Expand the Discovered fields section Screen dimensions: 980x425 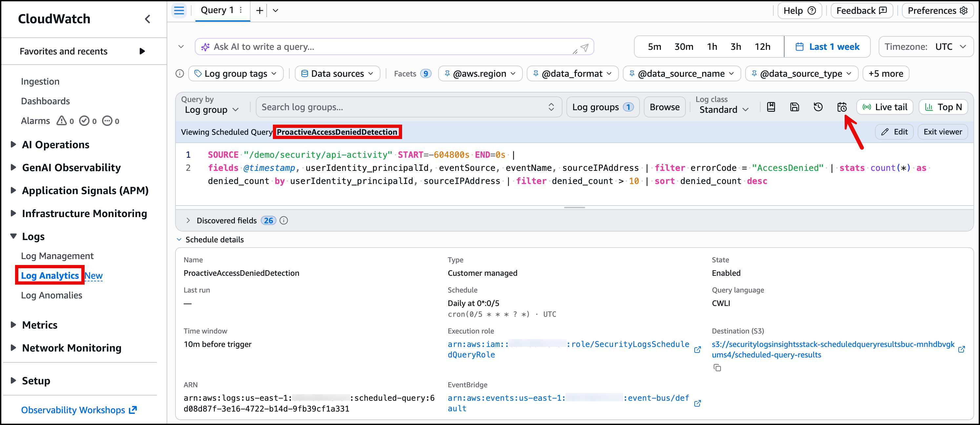(188, 221)
